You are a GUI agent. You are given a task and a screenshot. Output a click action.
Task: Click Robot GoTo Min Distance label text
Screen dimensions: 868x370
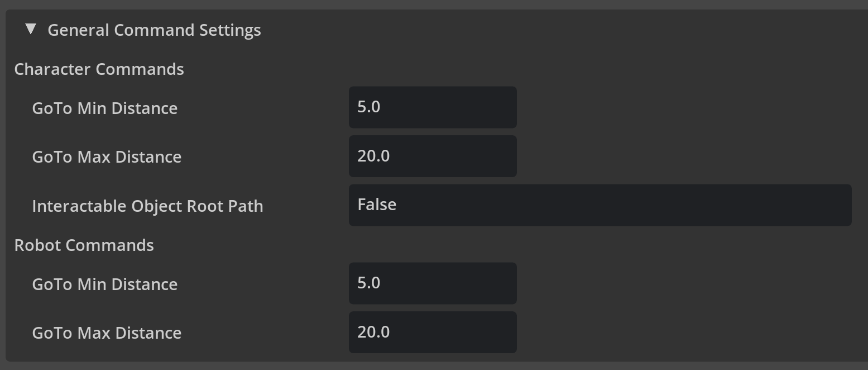click(105, 284)
